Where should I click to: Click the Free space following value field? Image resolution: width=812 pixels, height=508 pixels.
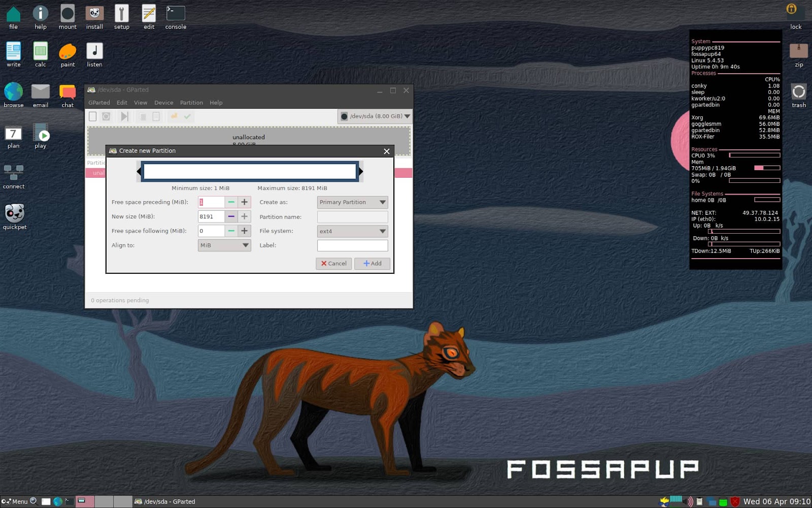point(211,231)
